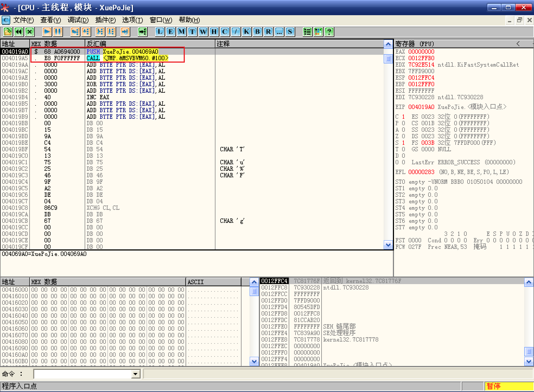Open the command input dropdown arrow

click(x=135, y=374)
